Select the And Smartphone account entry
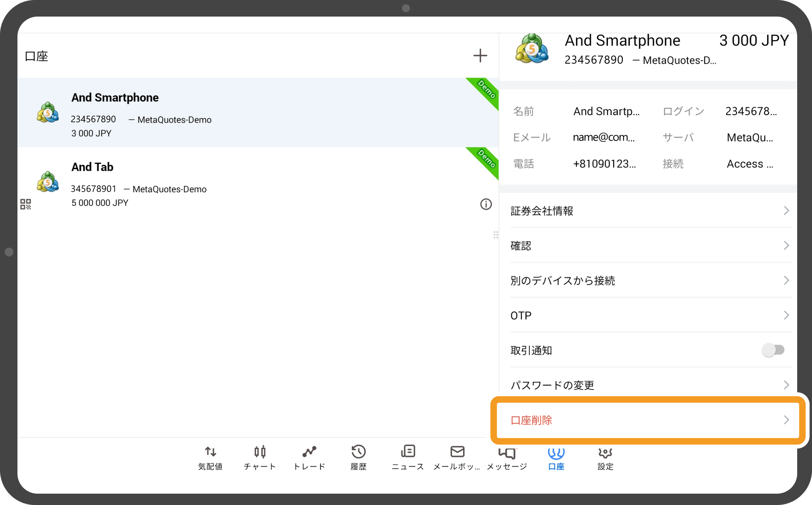The height and width of the screenshot is (505, 812). [x=244, y=113]
